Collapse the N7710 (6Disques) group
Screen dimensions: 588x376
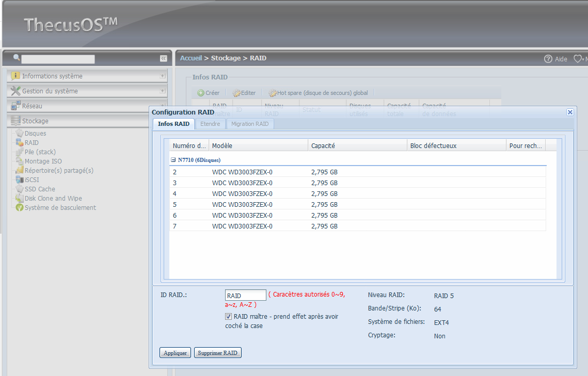(x=173, y=160)
